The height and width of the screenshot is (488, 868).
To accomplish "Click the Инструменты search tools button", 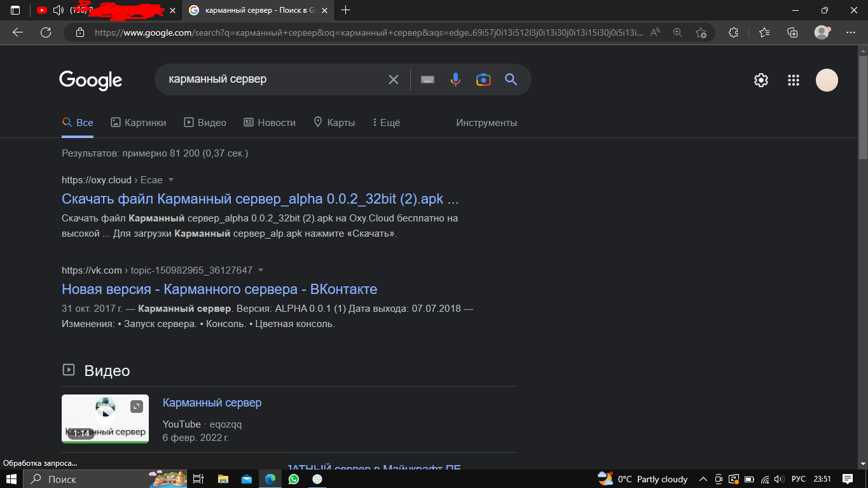I will click(486, 123).
